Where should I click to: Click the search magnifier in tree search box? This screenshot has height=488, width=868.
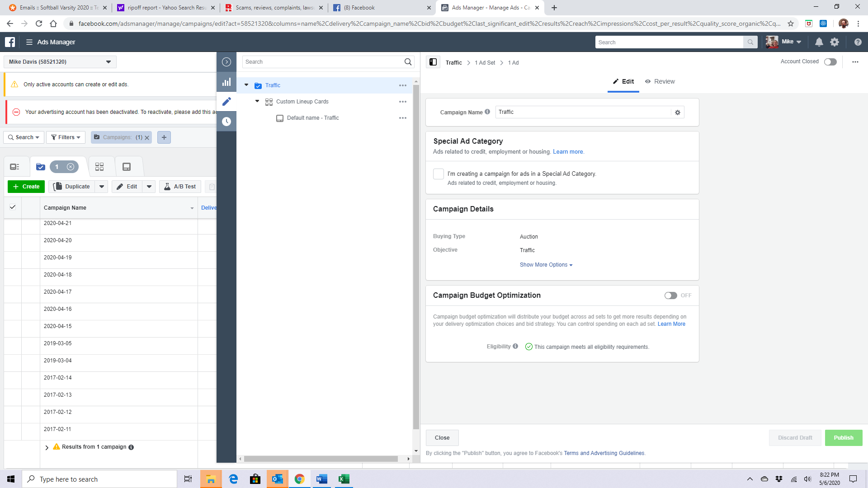(x=408, y=62)
